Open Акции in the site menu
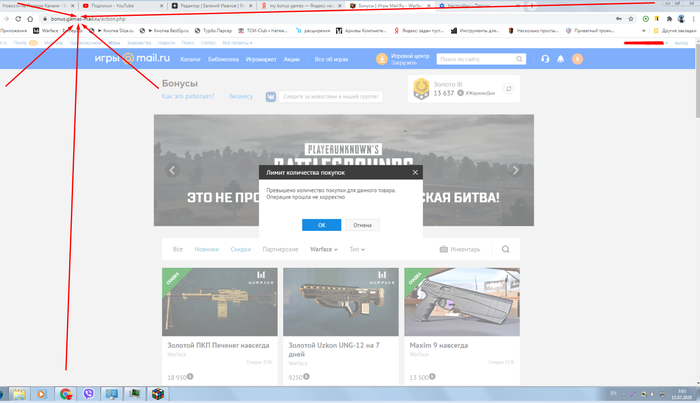This screenshot has height=403, width=700. click(x=292, y=59)
